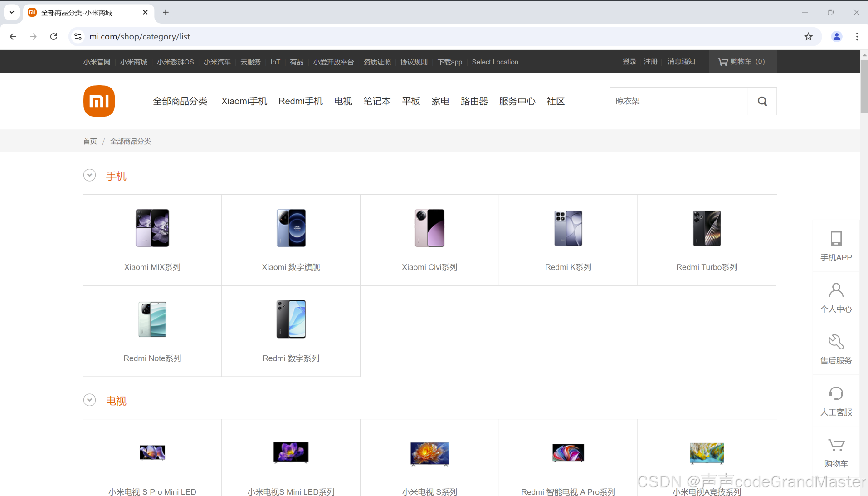The width and height of the screenshot is (868, 496).
Task: Click 资质证照 in the top bar
Action: 377,62
